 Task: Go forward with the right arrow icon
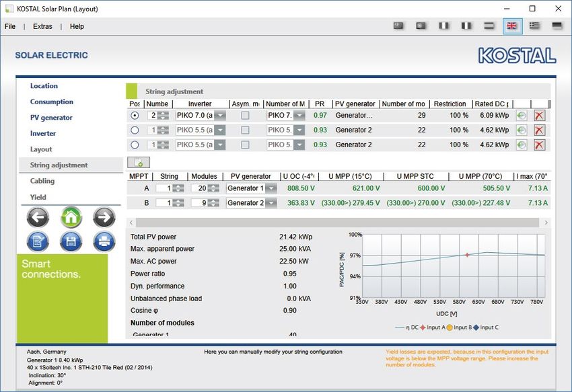coord(104,217)
